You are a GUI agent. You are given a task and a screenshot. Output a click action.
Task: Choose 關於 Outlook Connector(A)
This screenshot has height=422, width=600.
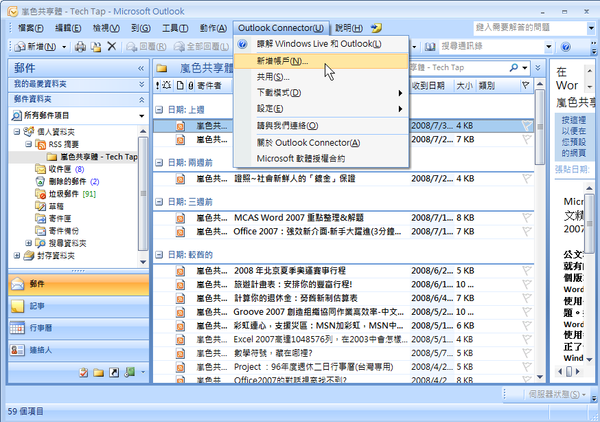tap(321, 143)
